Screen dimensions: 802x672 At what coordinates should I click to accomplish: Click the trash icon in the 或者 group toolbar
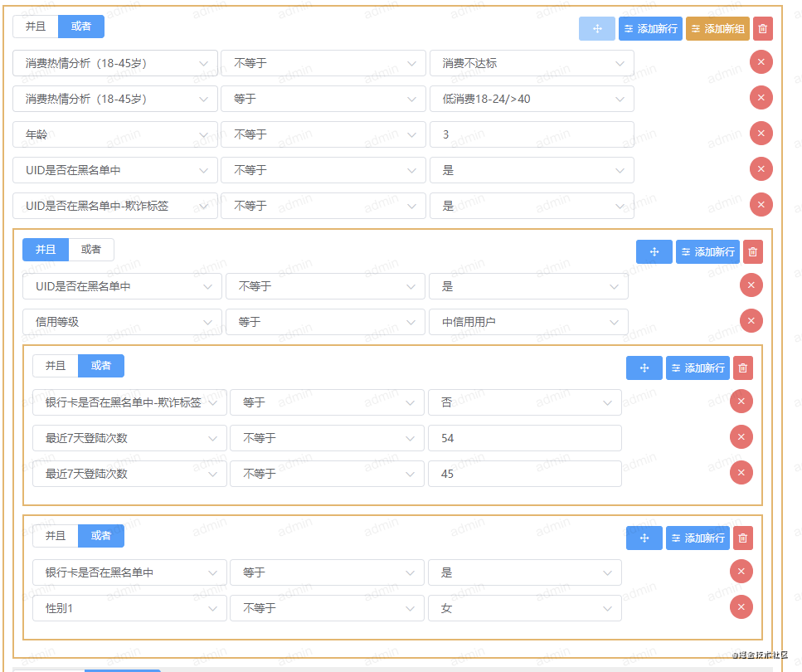click(x=742, y=368)
